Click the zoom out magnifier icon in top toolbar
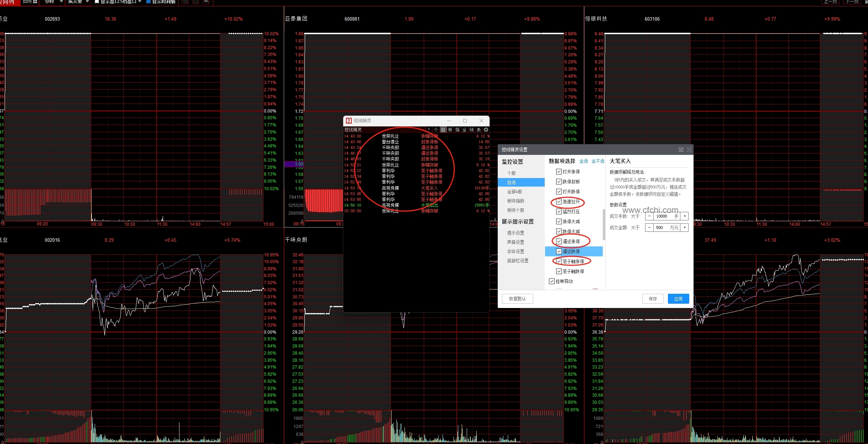This screenshot has height=444, width=868. 195,2
